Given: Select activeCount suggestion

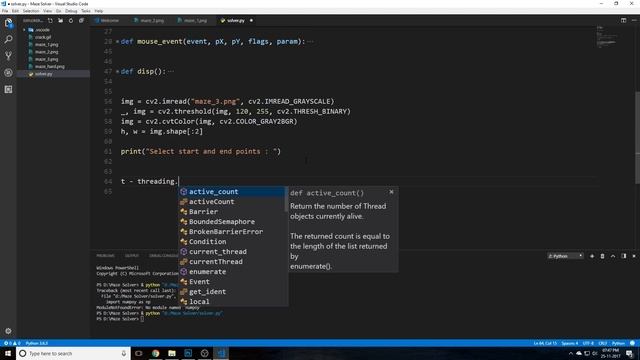Looking at the screenshot, I should [x=232, y=202].
